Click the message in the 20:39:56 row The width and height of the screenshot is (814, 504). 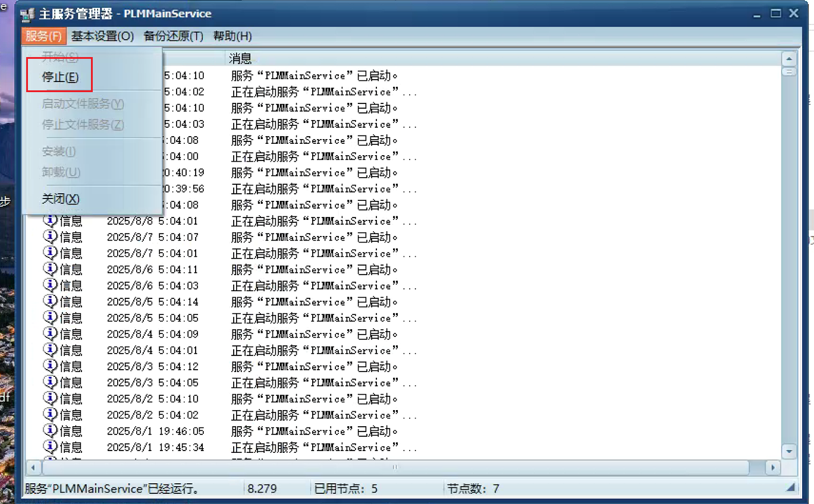point(324,189)
